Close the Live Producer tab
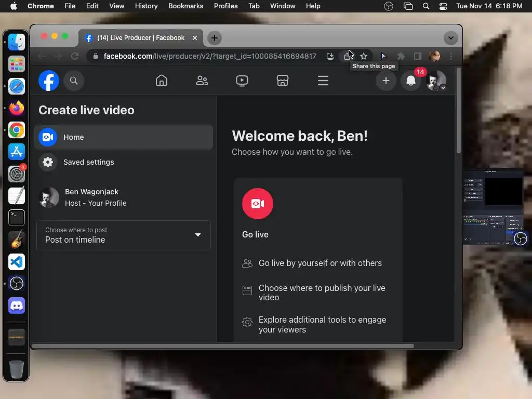Image resolution: width=532 pixels, height=399 pixels. (x=195, y=37)
